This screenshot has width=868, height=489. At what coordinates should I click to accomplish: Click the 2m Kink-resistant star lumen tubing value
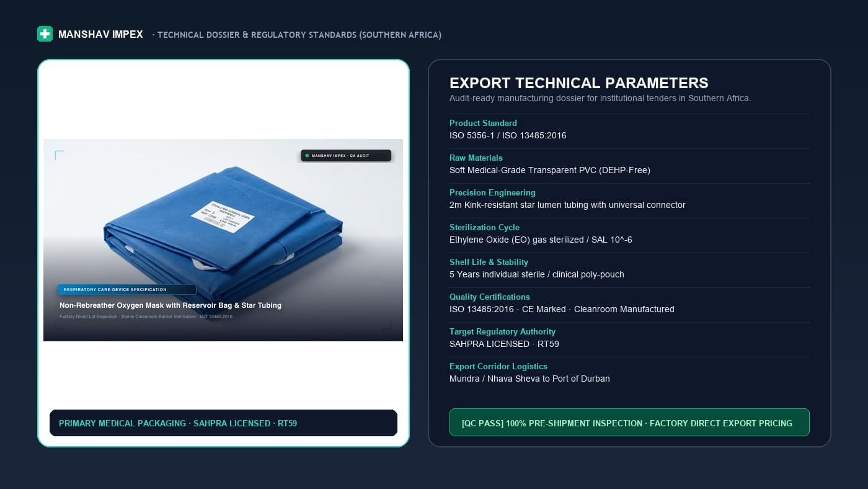point(567,205)
